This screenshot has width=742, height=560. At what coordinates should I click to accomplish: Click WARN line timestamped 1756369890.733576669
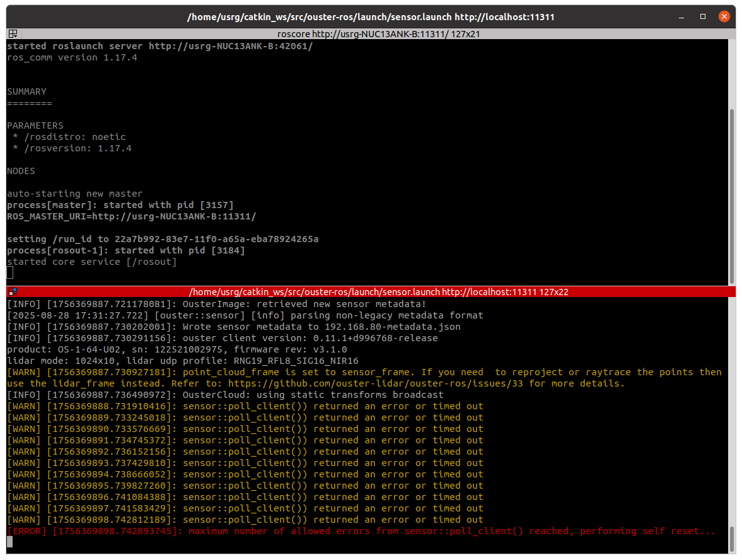[x=245, y=429]
